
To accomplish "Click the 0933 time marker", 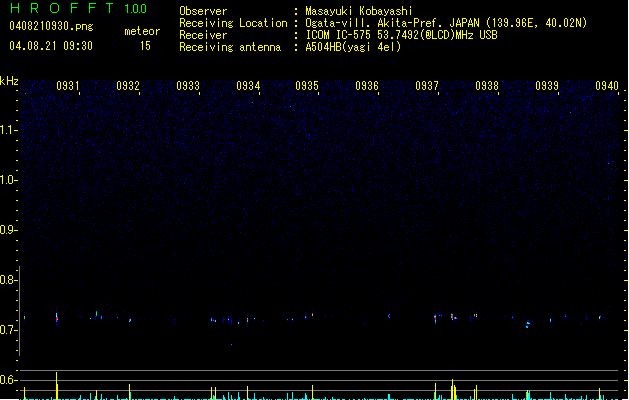I will click(188, 86).
